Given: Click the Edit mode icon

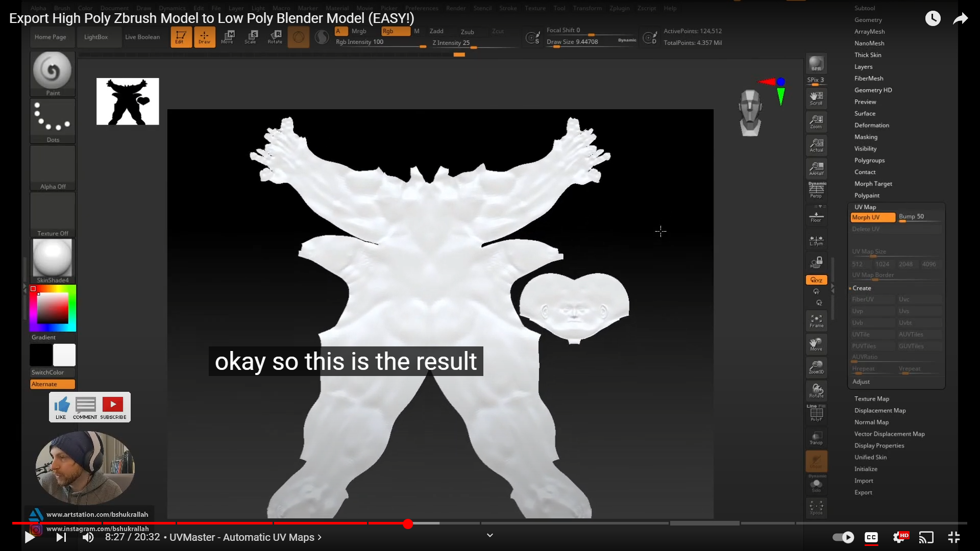Looking at the screenshot, I should (x=181, y=37).
